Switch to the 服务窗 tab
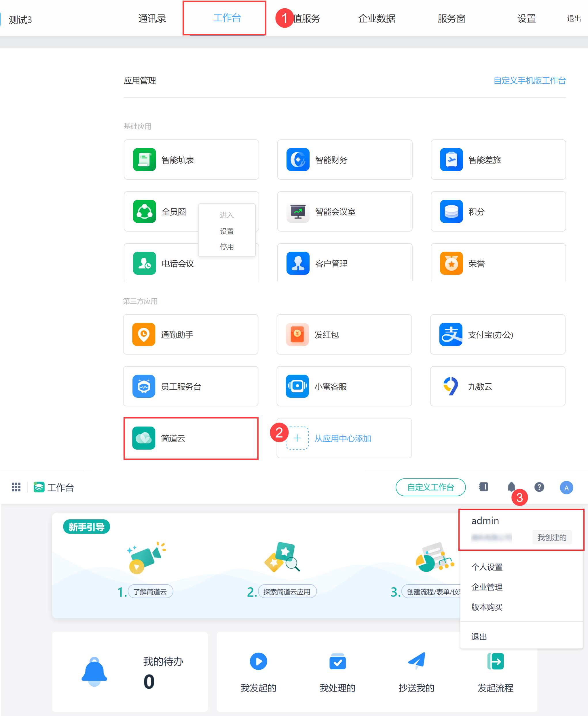 (452, 19)
